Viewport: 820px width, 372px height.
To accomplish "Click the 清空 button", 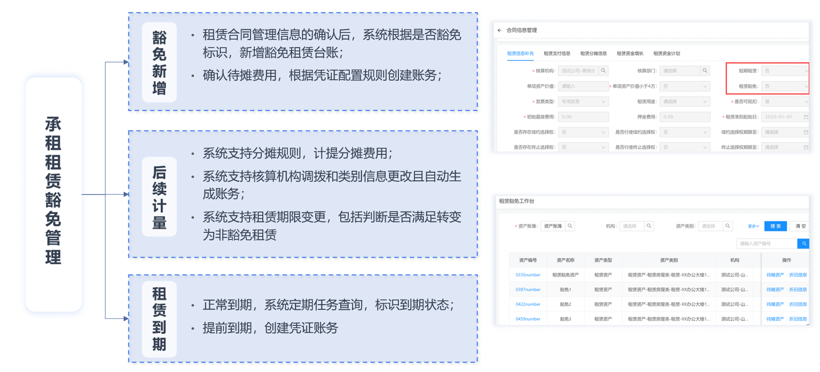I will 800,226.
